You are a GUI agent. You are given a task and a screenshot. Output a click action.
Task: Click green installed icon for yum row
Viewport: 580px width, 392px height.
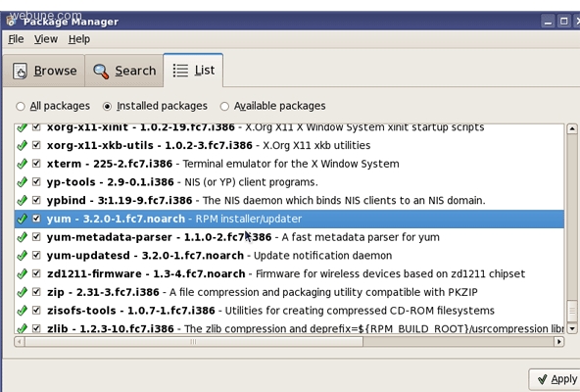[23, 219]
